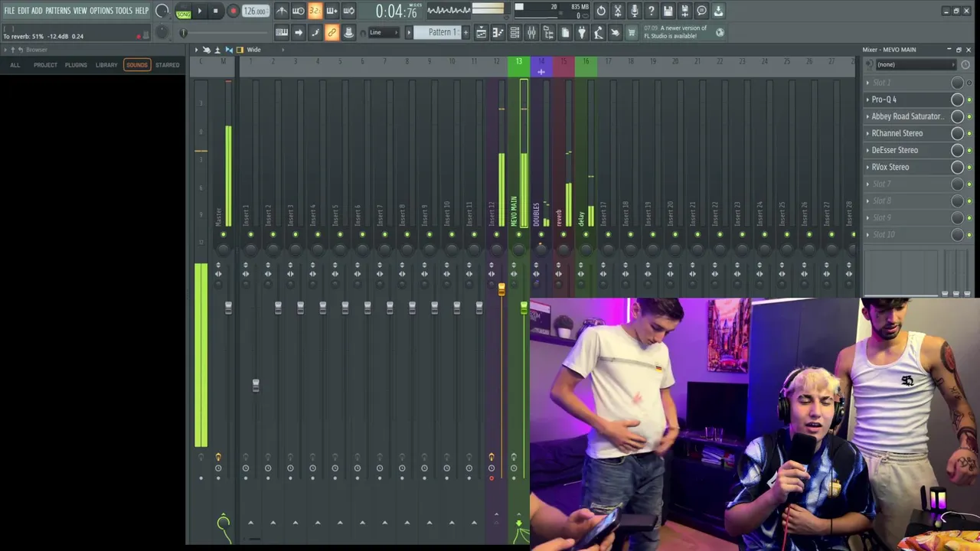Open the chat bubble project info icon
This screenshot has height=551, width=980.
[702, 11]
